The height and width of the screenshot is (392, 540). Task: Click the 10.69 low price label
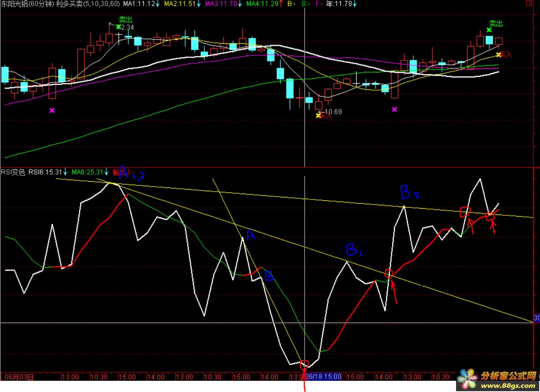click(333, 112)
